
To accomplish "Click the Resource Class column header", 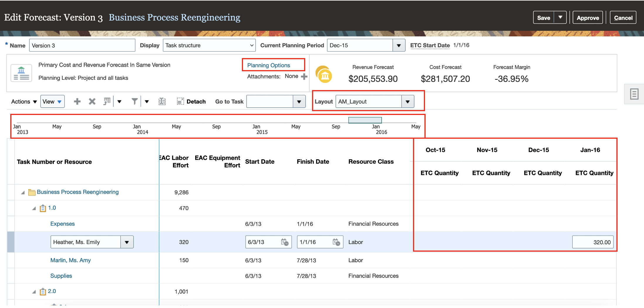I will coord(371,162).
